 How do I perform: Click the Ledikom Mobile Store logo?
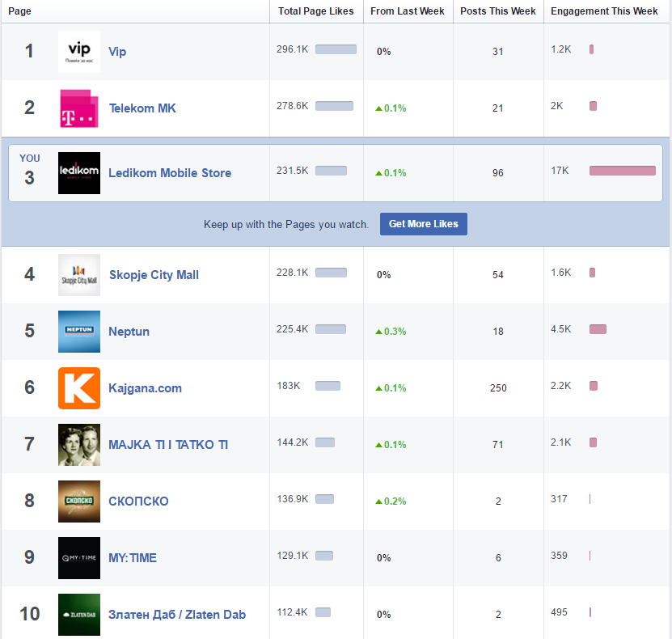pos(79,173)
